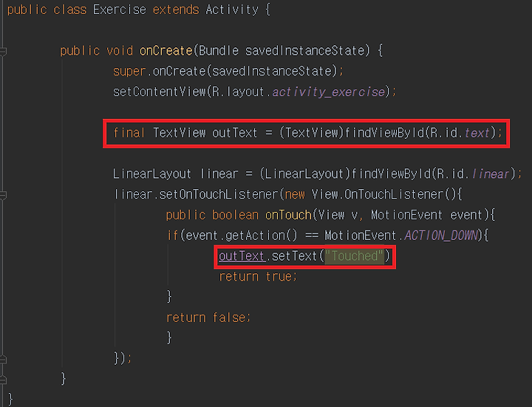532x407 pixels.
Task: Click the 'if' keyword
Action: 172,236
